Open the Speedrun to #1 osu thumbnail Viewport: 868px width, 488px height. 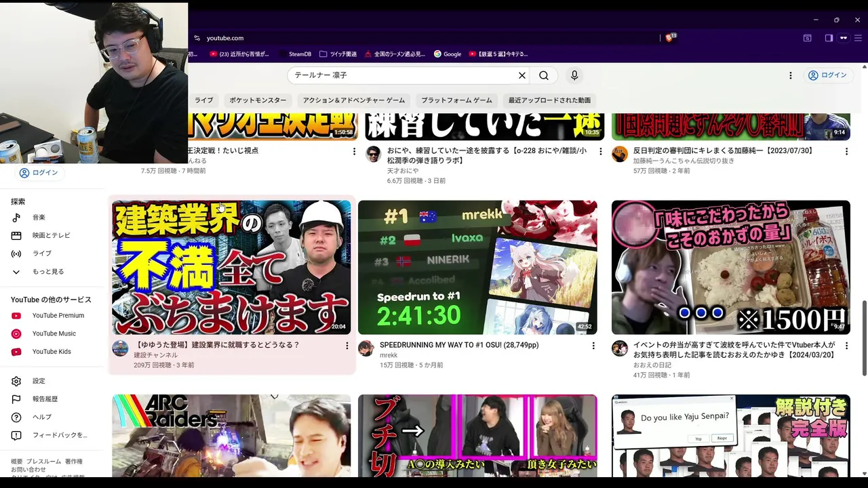pyautogui.click(x=477, y=267)
